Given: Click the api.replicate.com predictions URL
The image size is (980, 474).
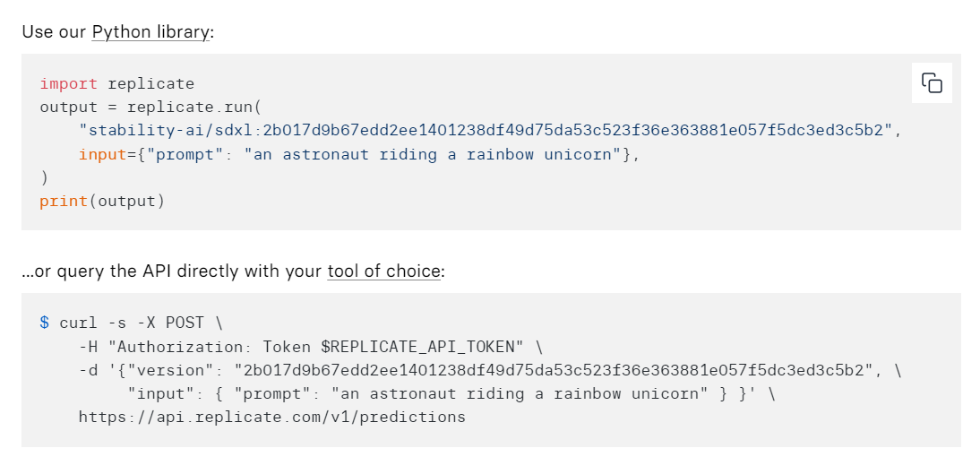Looking at the screenshot, I should 271,417.
